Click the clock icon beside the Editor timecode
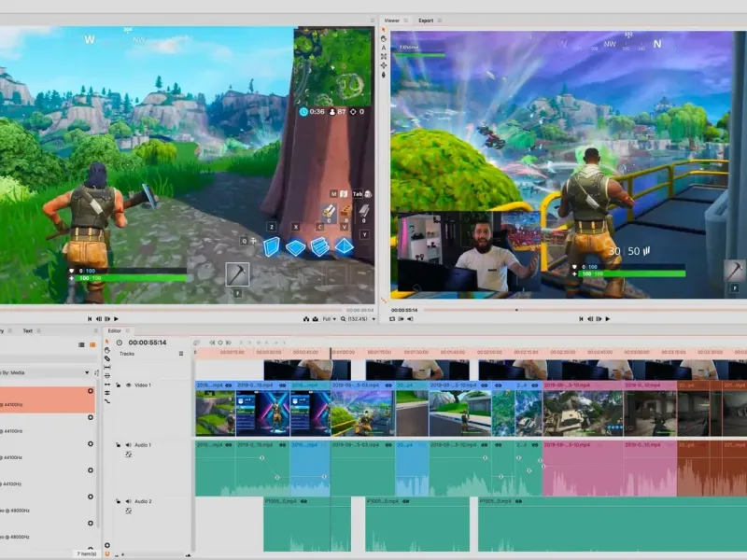The width and height of the screenshot is (747, 560). (120, 343)
